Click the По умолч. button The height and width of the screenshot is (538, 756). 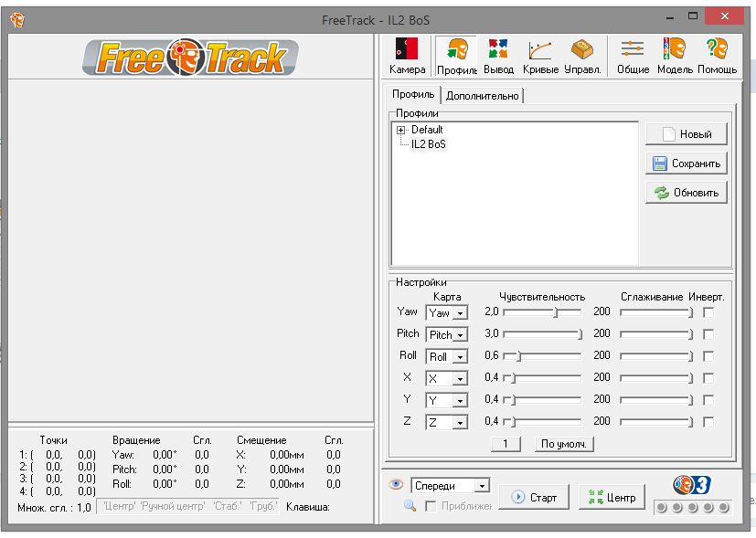(x=564, y=444)
